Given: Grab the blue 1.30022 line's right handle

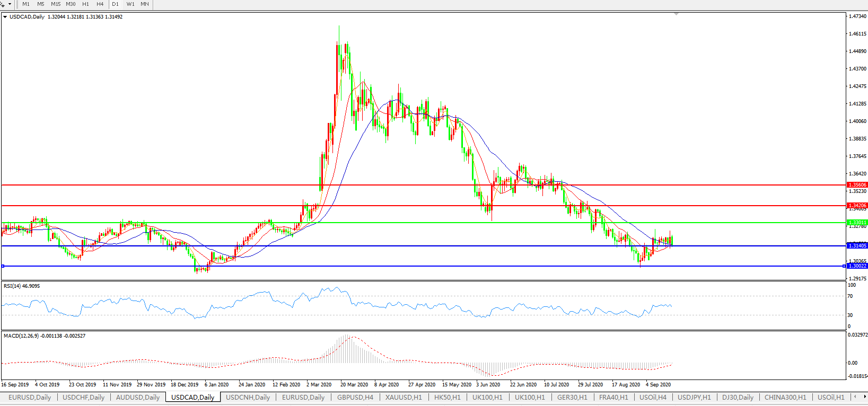Looking at the screenshot, I should click(x=844, y=266).
